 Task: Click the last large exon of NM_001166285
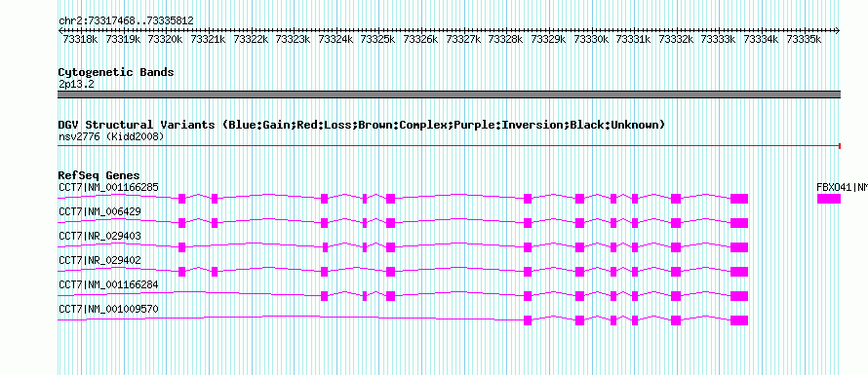pos(739,199)
